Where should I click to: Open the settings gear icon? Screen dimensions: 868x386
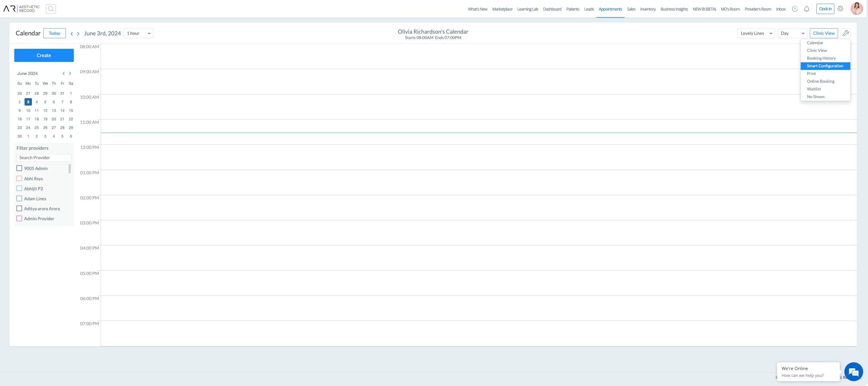pyautogui.click(x=840, y=9)
